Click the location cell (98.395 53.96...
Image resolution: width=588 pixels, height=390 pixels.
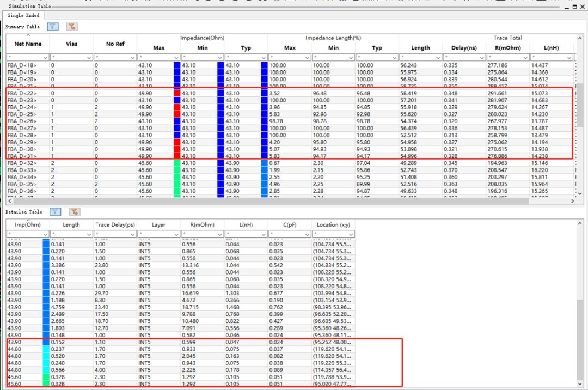[x=332, y=307]
